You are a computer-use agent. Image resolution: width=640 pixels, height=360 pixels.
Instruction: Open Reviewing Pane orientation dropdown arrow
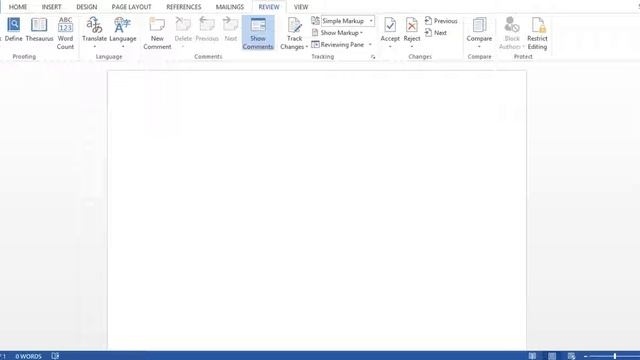(370, 44)
